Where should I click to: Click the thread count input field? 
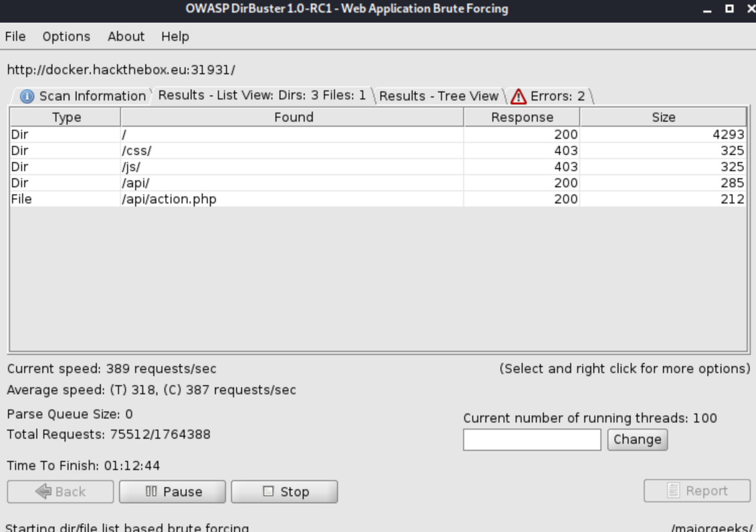[x=532, y=440]
